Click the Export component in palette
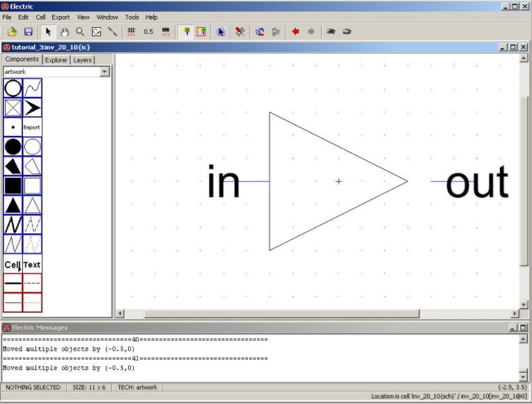 coord(32,127)
